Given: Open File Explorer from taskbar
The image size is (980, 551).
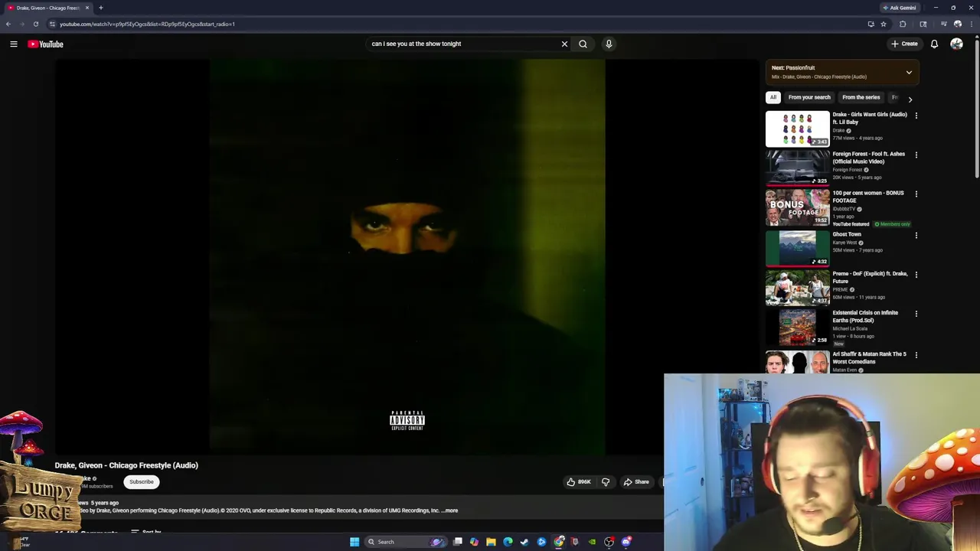Looking at the screenshot, I should click(491, 542).
